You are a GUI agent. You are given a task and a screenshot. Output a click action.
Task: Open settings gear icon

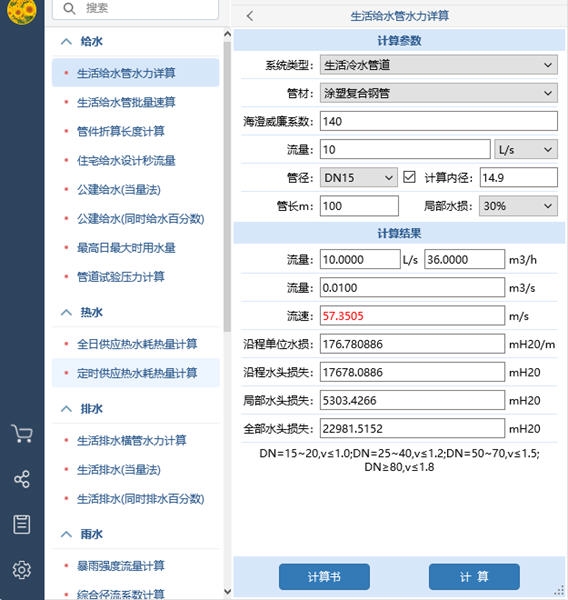pyautogui.click(x=22, y=570)
